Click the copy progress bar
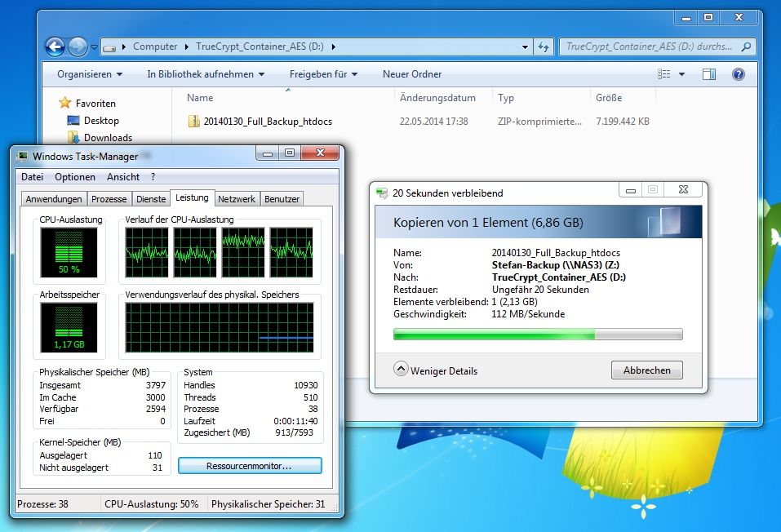Screen dimensions: 781x532 click(x=538, y=335)
